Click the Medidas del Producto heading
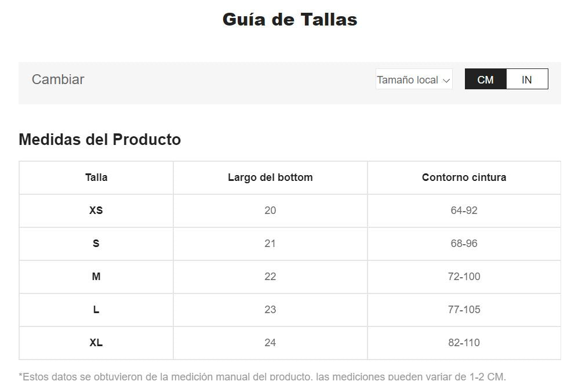Viewport: 582px width, 392px height. 100,140
